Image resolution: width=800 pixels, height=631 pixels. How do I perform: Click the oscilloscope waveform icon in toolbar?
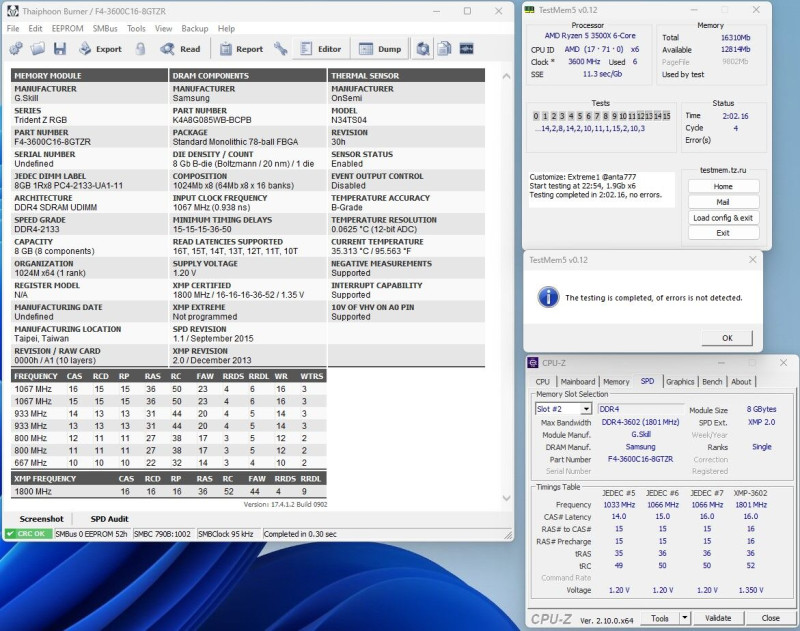(x=467, y=49)
